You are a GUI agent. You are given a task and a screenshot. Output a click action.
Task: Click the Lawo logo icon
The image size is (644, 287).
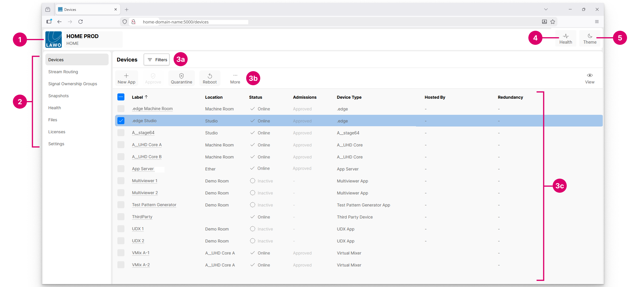54,40
